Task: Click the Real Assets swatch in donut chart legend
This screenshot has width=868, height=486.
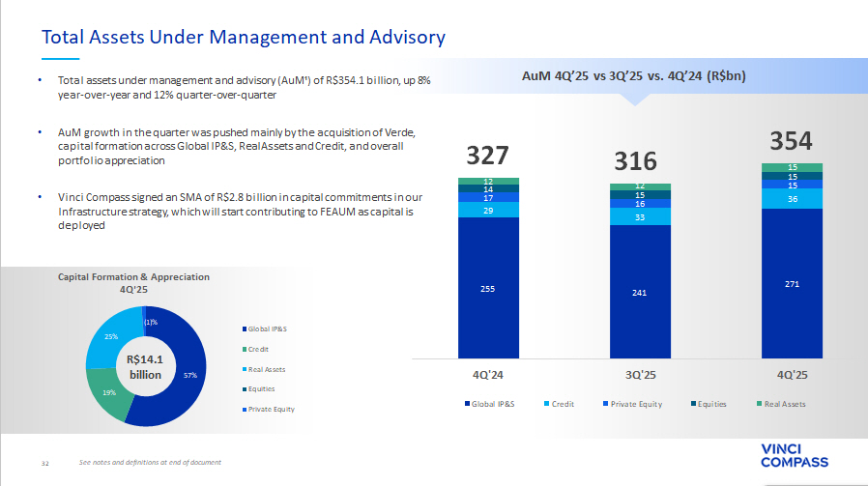Action: coord(242,369)
